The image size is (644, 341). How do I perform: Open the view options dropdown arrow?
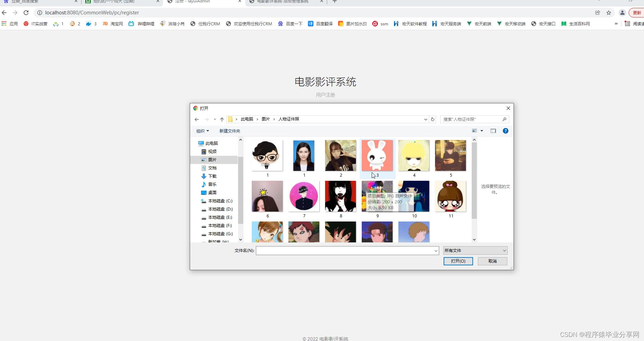[482, 131]
